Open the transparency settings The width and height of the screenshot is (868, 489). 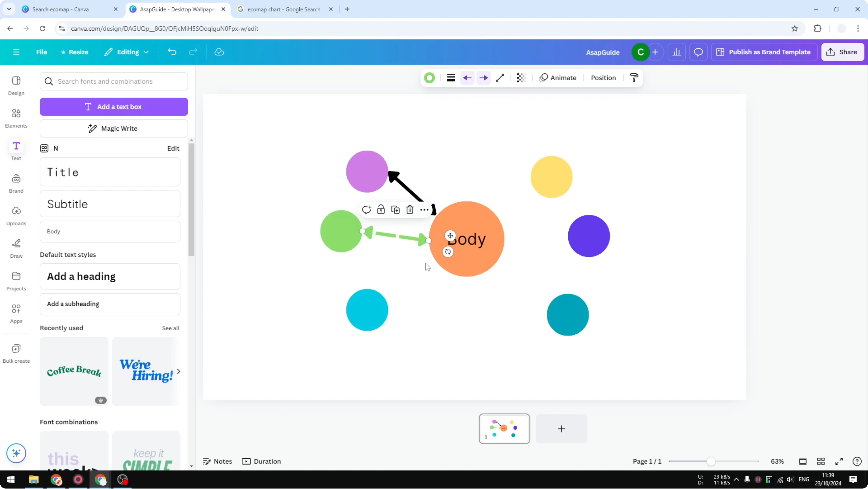(521, 78)
